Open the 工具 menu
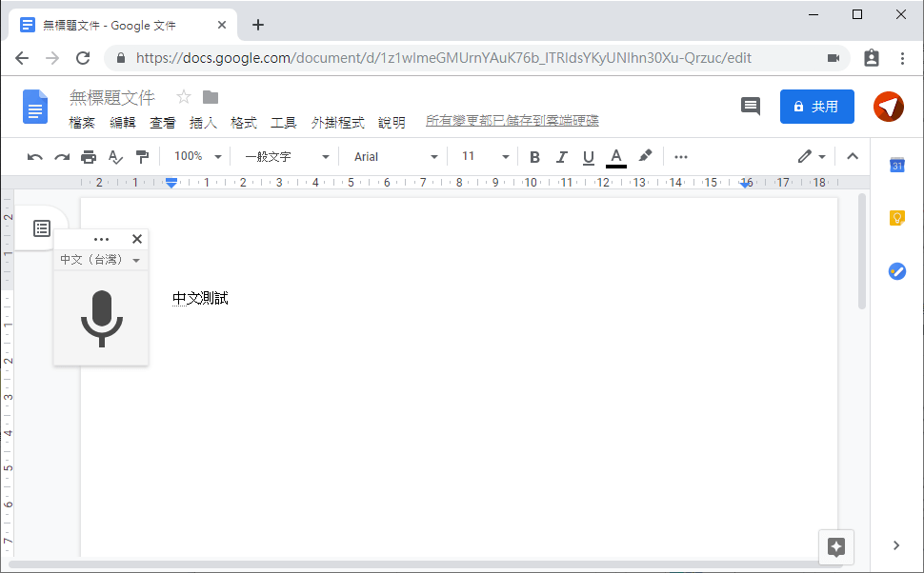 pos(284,123)
